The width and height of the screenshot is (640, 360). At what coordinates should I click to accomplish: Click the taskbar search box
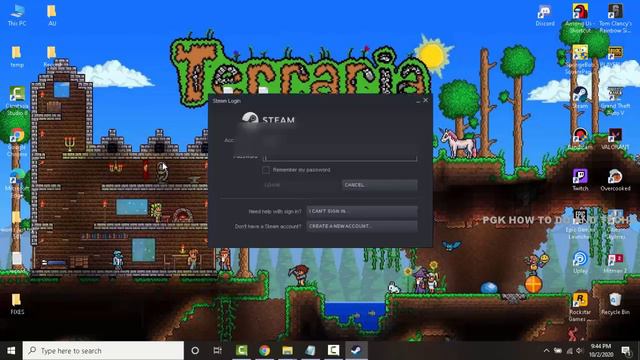tap(103, 350)
